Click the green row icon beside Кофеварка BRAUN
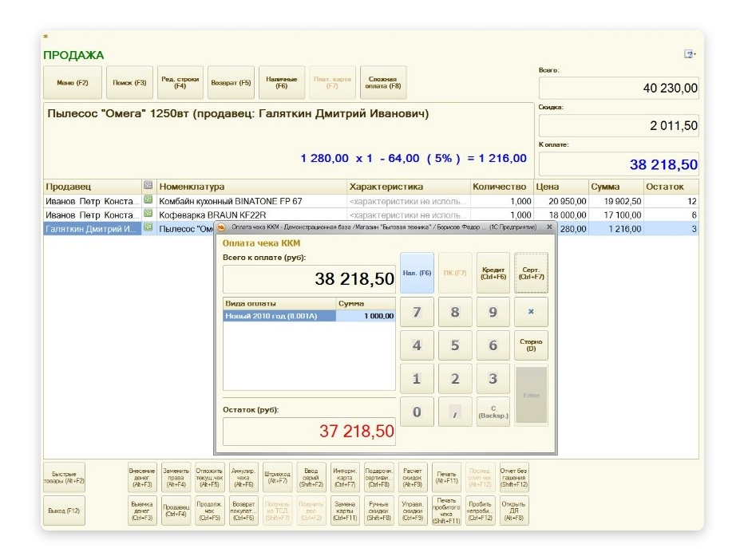Viewport: 744px width, 560px height. (148, 215)
